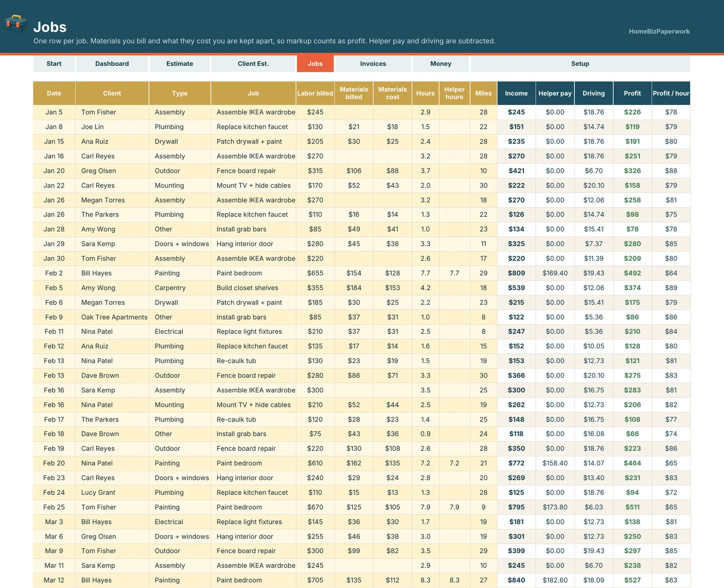The height and width of the screenshot is (588, 724).
Task: Select the Client column header
Action: click(x=112, y=93)
